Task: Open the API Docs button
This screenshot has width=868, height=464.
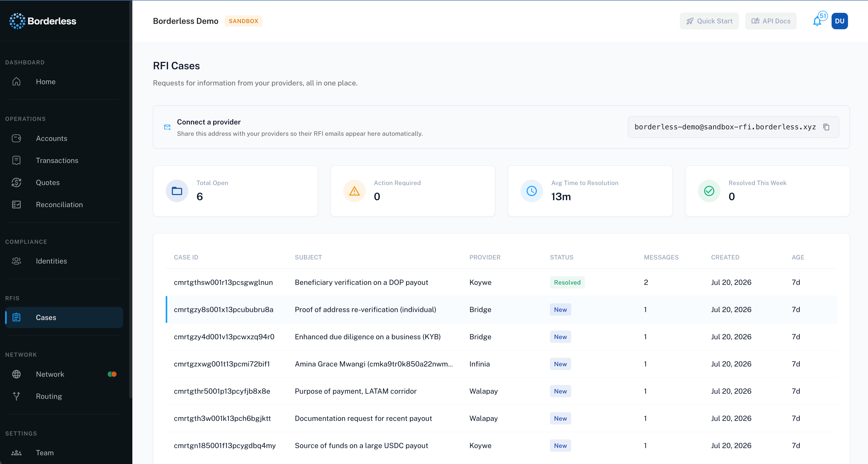Action: pos(771,21)
